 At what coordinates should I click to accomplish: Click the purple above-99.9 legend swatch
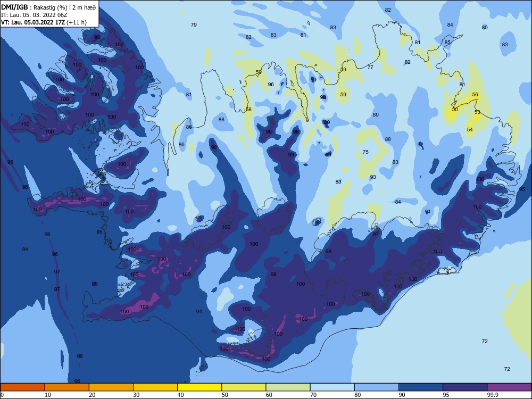[x=509, y=387]
